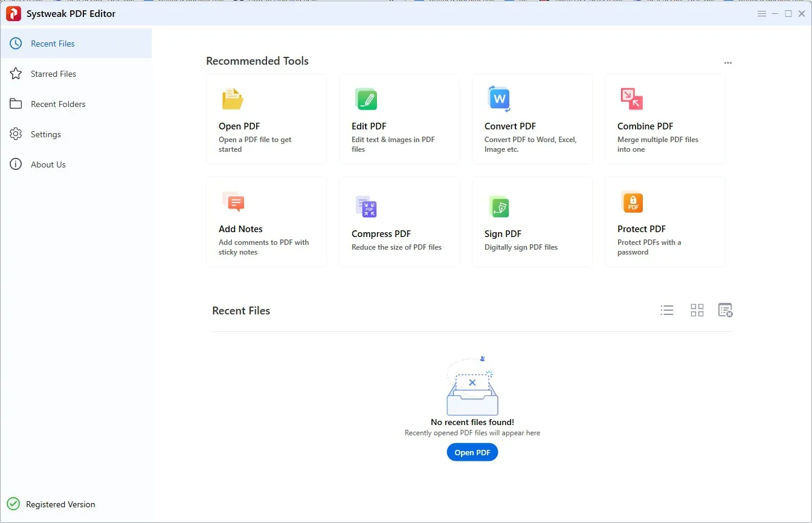This screenshot has height=523, width=812.
Task: Click 'Reduce the size of PDF files' text
Action: pos(396,247)
